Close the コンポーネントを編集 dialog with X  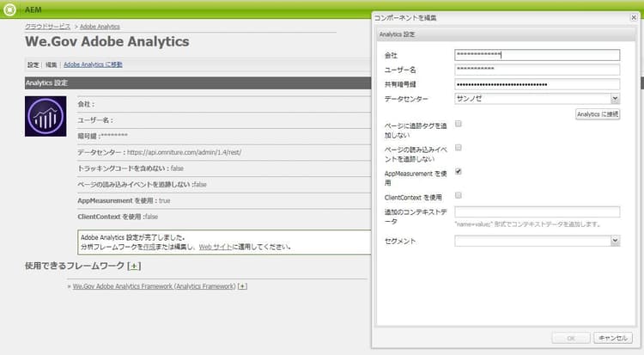click(634, 17)
